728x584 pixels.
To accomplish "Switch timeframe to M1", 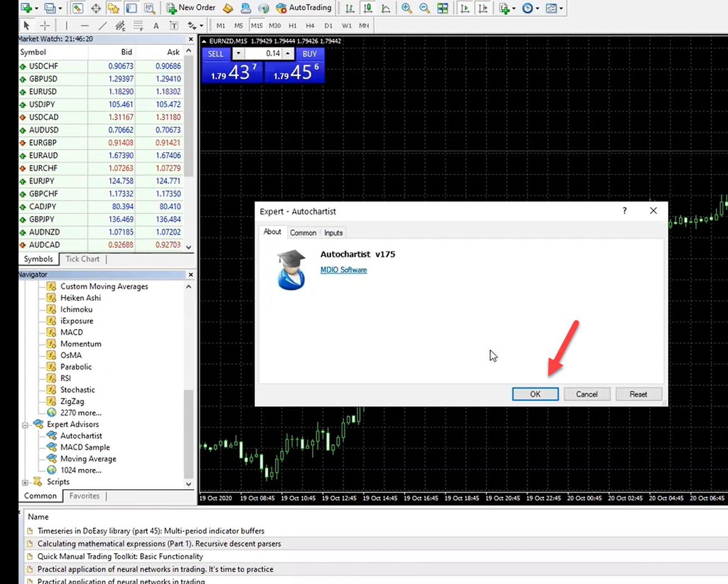I will click(x=221, y=25).
